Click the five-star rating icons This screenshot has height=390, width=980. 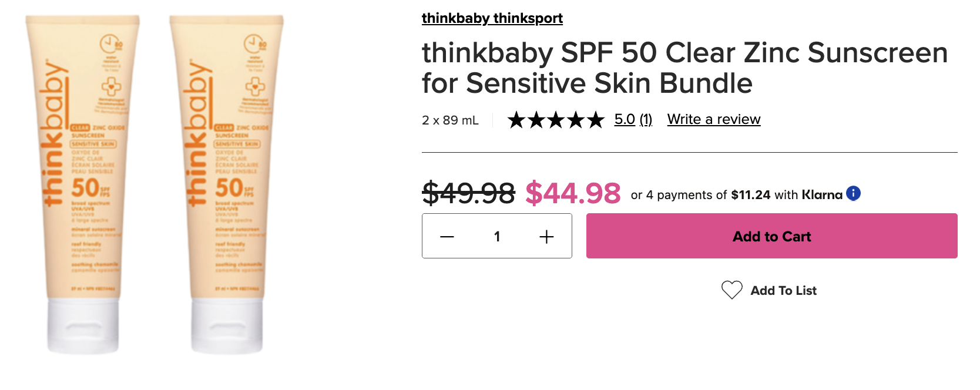click(556, 120)
